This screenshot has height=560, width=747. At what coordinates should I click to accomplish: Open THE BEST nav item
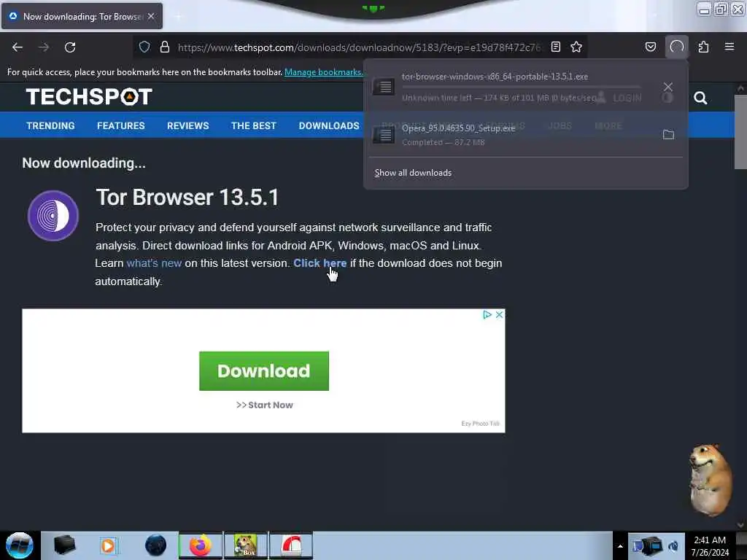pos(253,125)
